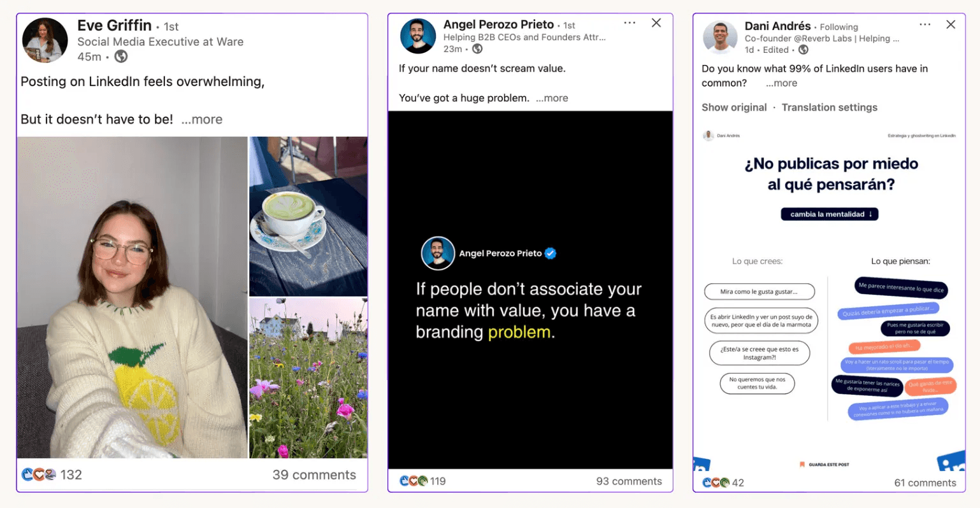Open the matcha latte photo thumbnail

pyautogui.click(x=308, y=215)
